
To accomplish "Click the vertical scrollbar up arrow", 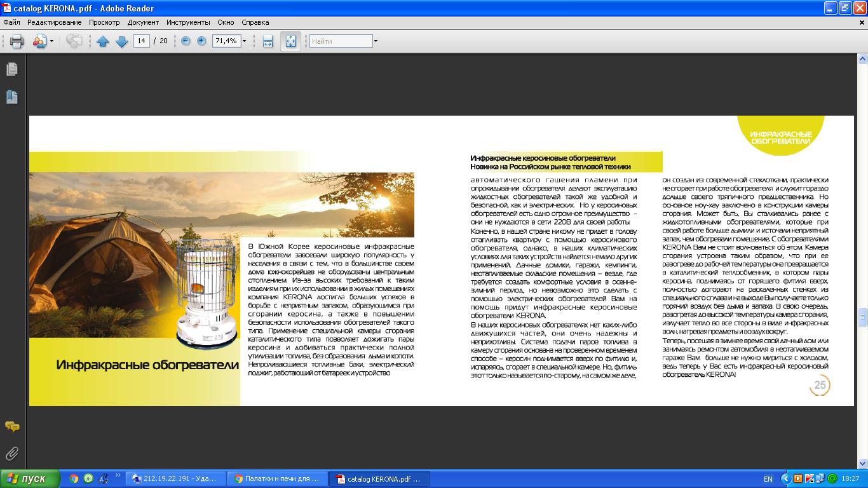I will click(x=862, y=58).
